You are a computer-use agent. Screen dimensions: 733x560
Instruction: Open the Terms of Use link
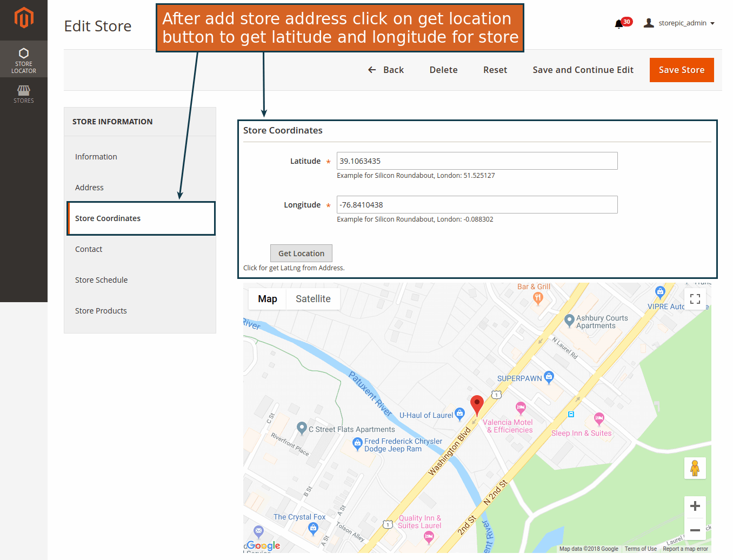click(x=641, y=549)
